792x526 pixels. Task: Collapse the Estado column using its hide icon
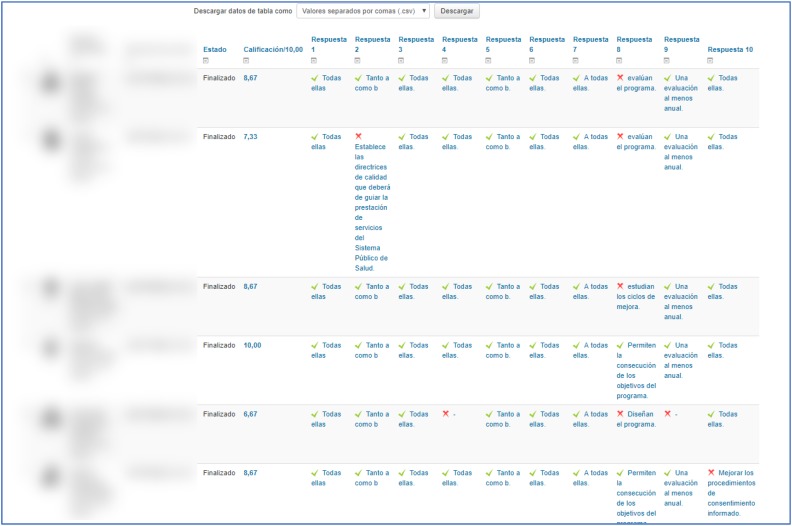(x=206, y=60)
